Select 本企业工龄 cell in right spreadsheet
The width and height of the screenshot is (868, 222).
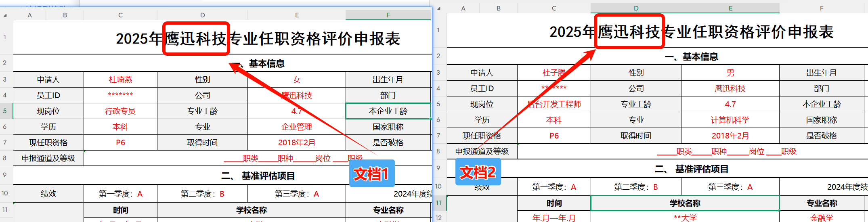coord(822,104)
